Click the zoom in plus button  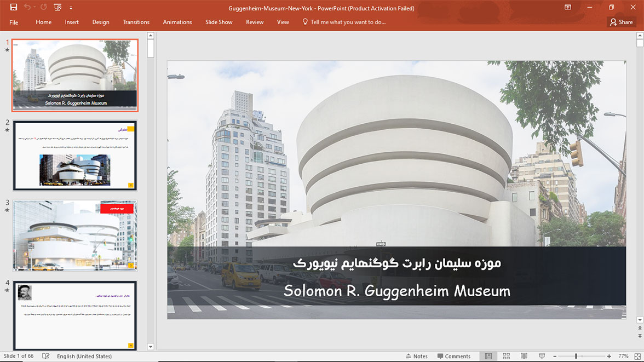click(609, 356)
